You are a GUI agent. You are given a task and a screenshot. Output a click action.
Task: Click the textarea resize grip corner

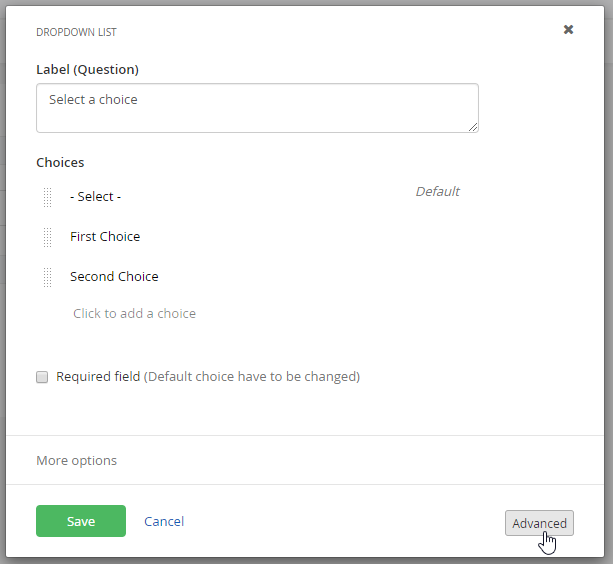pos(473,127)
